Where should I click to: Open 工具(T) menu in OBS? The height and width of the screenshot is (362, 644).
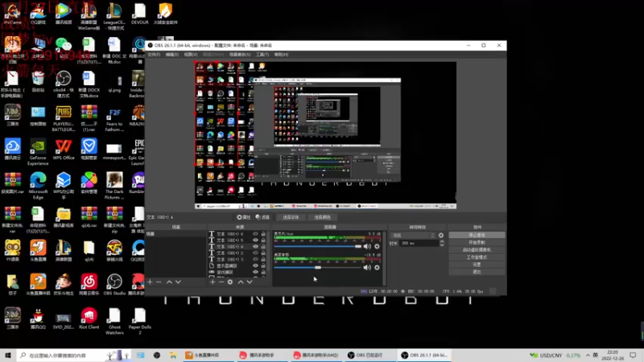[x=262, y=55]
